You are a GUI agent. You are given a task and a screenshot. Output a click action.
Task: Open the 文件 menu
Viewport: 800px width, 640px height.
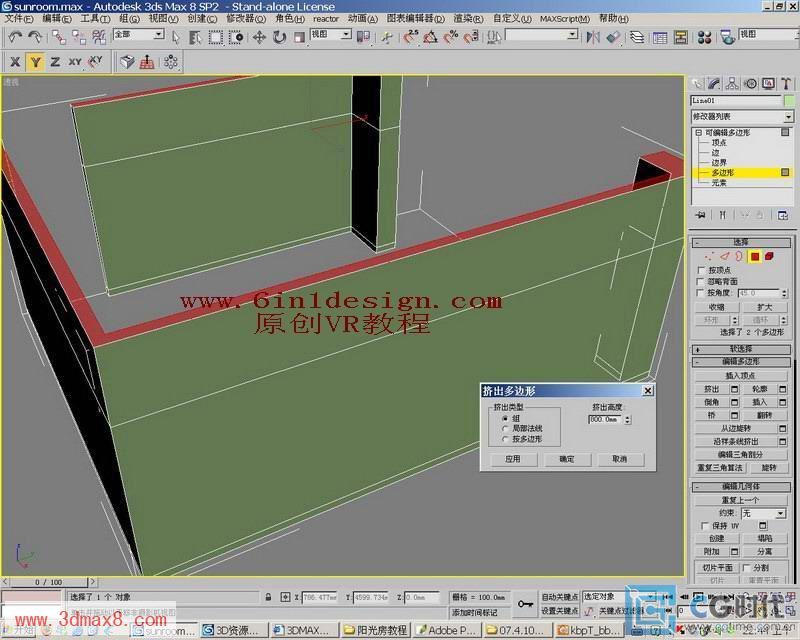coord(19,19)
